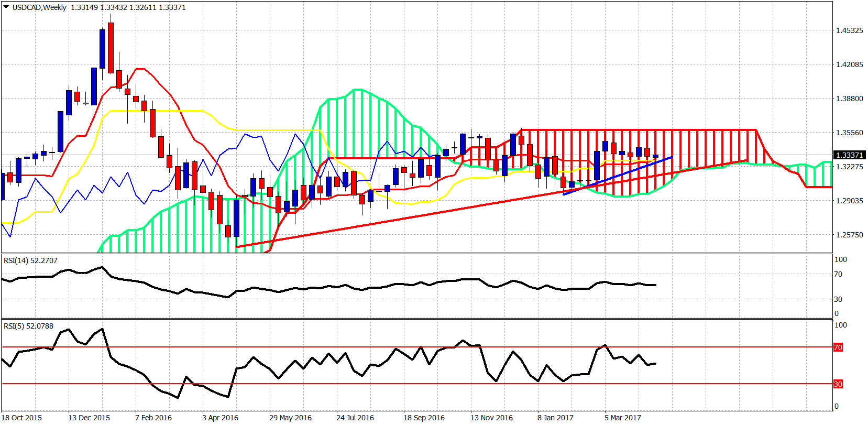Click the RSI(14) panel's 70 scale label
Screen dimensions: 868x425
pyautogui.click(x=838, y=274)
